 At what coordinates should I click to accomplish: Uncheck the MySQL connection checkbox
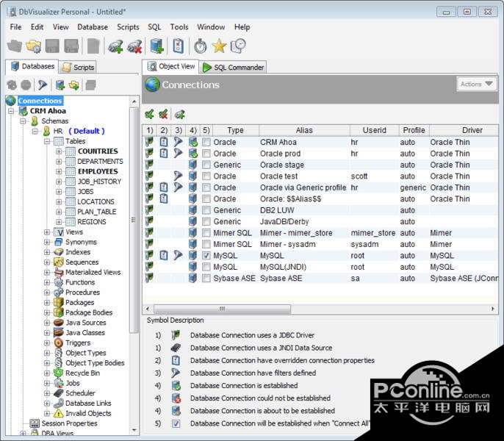click(x=206, y=256)
